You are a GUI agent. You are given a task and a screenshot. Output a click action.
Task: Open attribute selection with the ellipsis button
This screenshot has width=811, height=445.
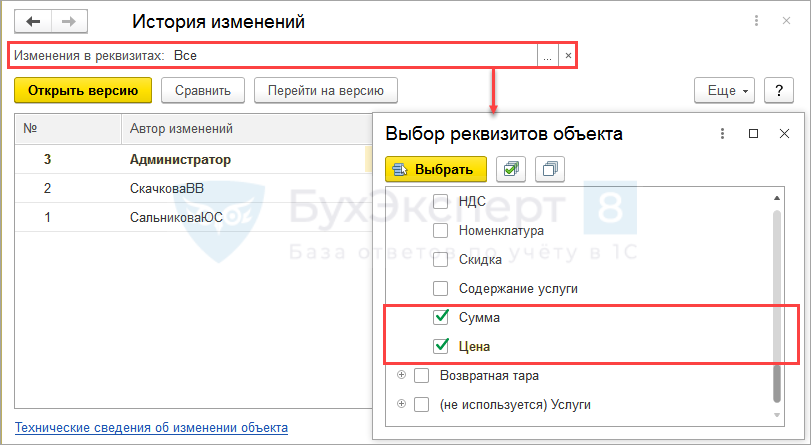pos(547,56)
